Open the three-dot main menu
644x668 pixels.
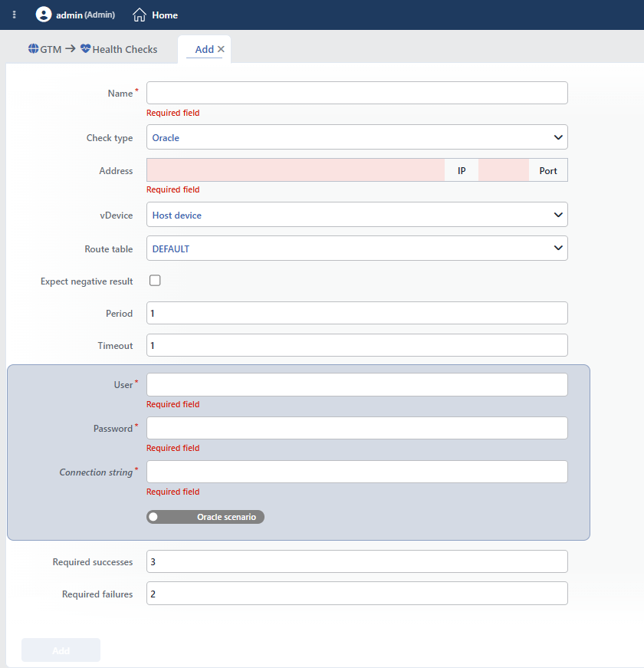(x=14, y=15)
